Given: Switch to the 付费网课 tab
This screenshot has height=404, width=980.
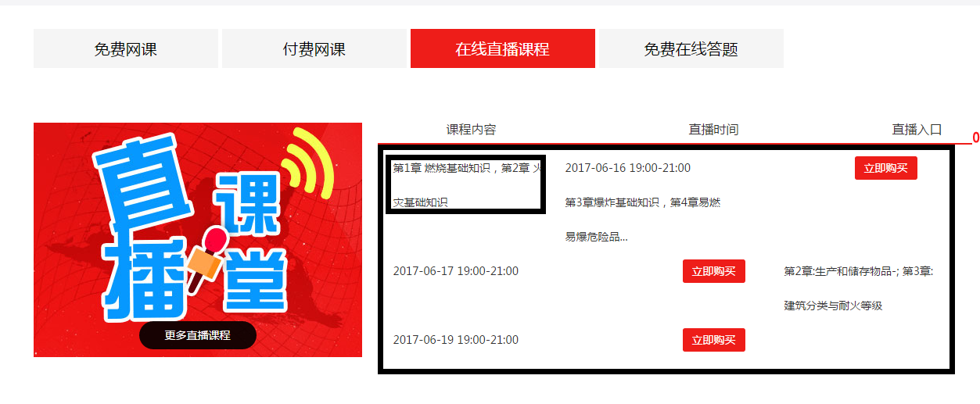Looking at the screenshot, I should pyautogui.click(x=314, y=48).
